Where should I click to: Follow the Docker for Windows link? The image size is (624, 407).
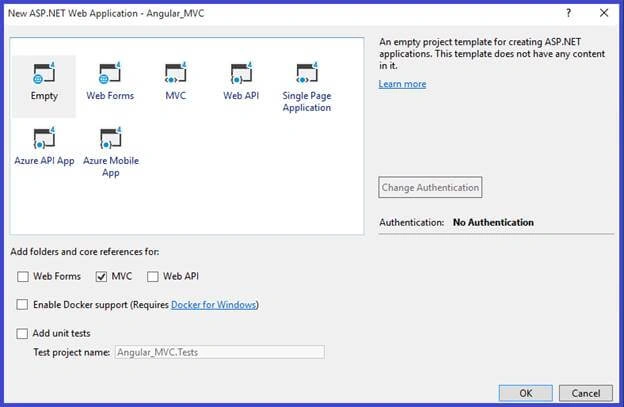(x=214, y=305)
